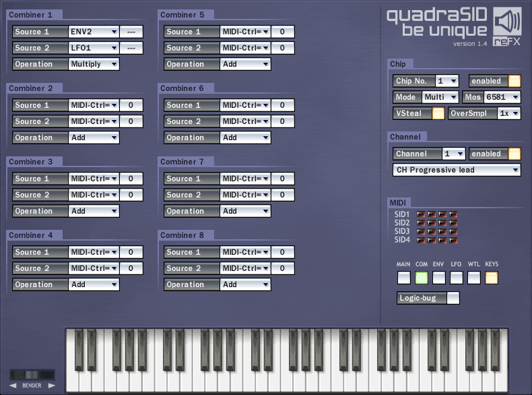Click the bender left arrow
Viewport: 532px width, 395px height.
click(x=13, y=386)
